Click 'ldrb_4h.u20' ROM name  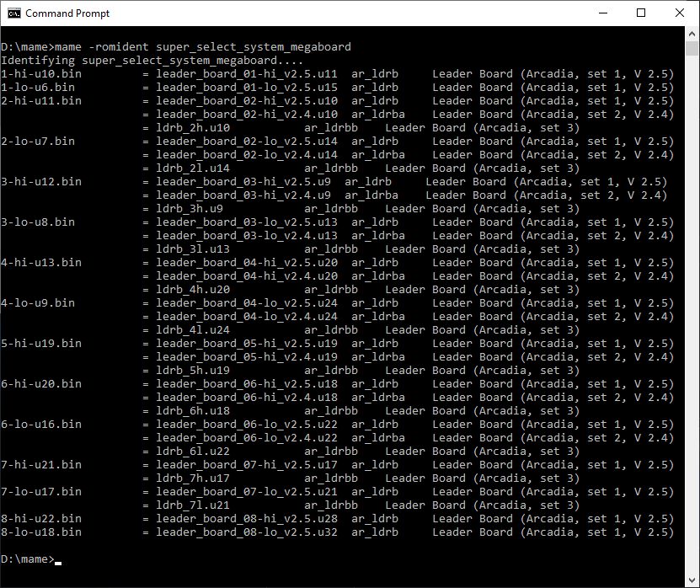coord(193,289)
